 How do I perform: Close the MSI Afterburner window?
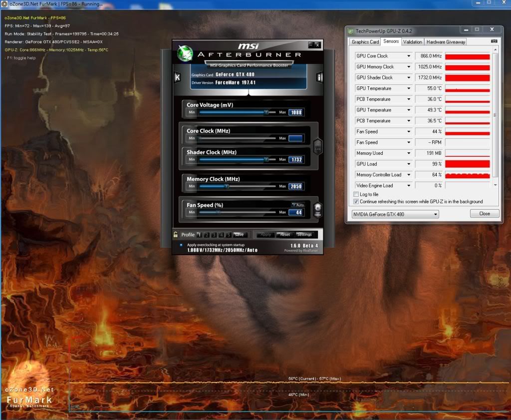pyautogui.click(x=317, y=44)
